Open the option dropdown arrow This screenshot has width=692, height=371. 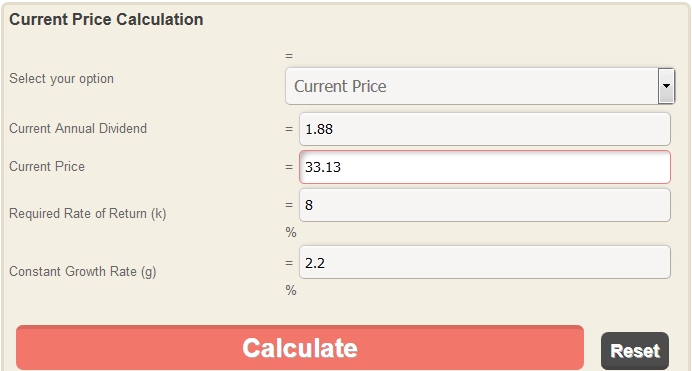666,86
